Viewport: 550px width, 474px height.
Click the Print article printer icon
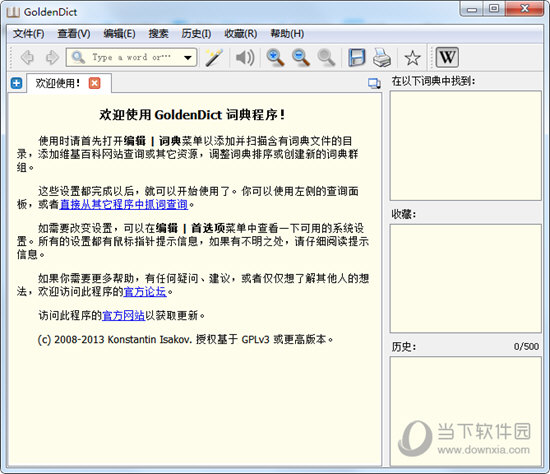pos(382,57)
